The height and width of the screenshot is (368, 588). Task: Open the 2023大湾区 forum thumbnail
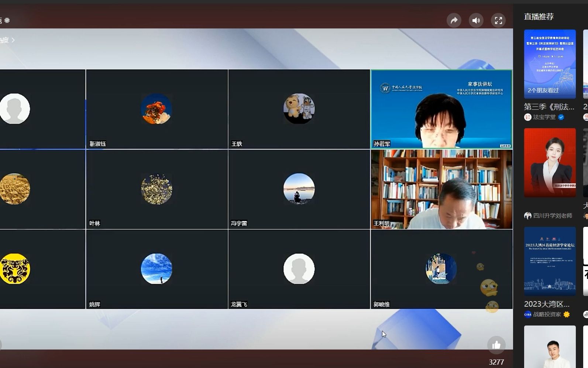tap(550, 261)
